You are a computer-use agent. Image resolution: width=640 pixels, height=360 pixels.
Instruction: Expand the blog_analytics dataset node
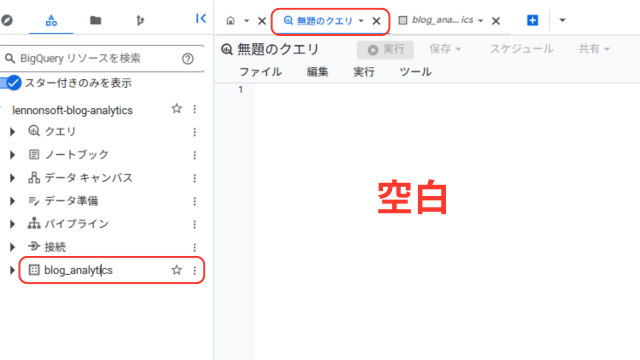(x=12, y=270)
